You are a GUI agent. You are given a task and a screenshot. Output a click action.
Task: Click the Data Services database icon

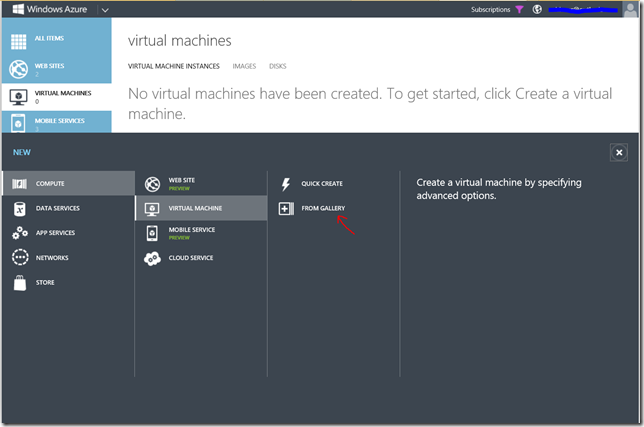click(19, 209)
